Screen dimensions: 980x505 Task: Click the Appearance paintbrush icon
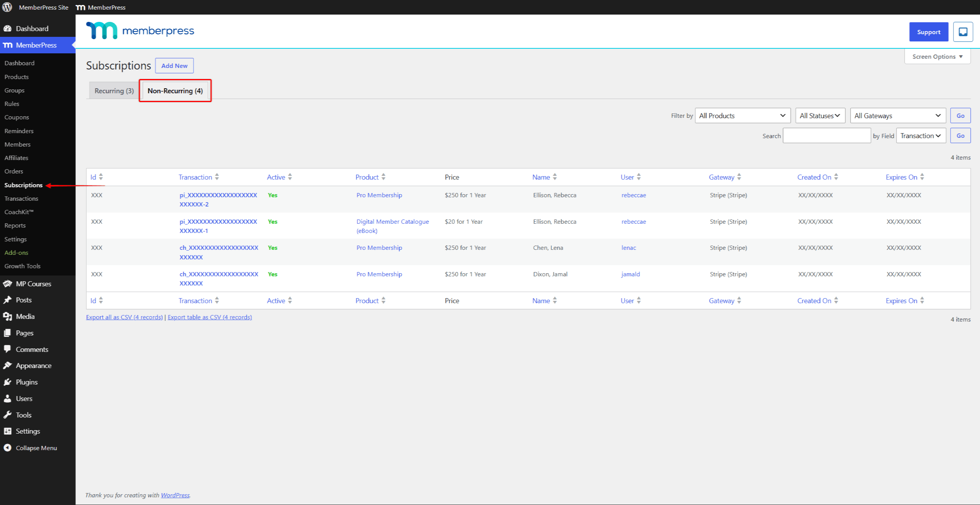[x=7, y=366]
